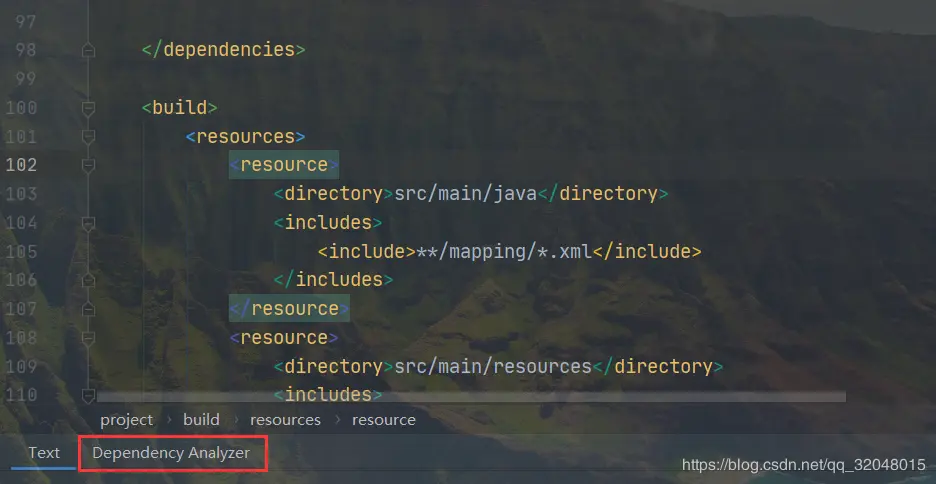This screenshot has height=484, width=936.
Task: Click the src/main/resources directory value
Action: 493,366
